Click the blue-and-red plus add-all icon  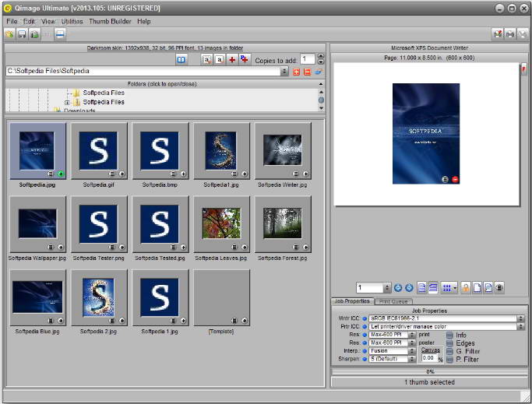pyautogui.click(x=245, y=60)
